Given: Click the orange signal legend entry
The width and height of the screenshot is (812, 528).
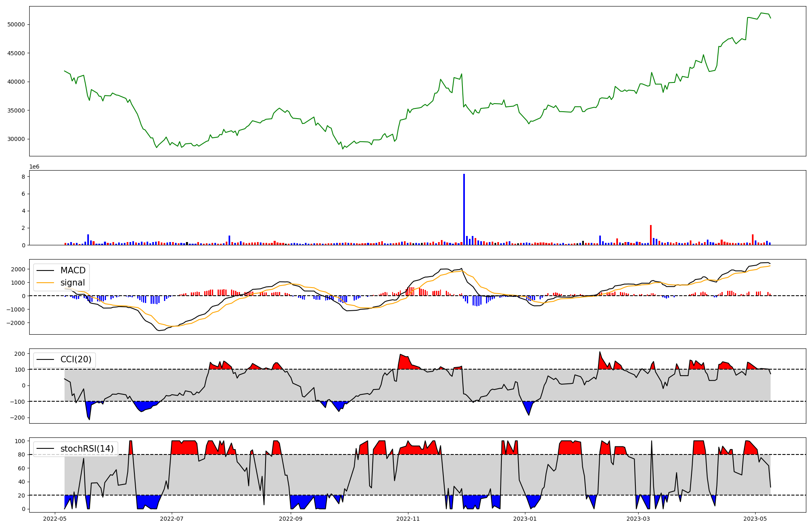Looking at the screenshot, I should (x=73, y=283).
